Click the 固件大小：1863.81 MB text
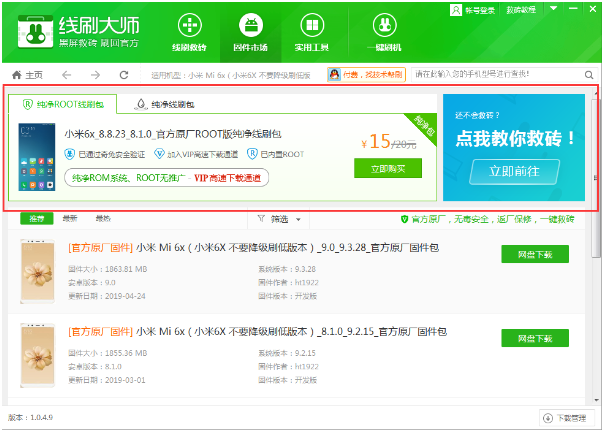 108,269
